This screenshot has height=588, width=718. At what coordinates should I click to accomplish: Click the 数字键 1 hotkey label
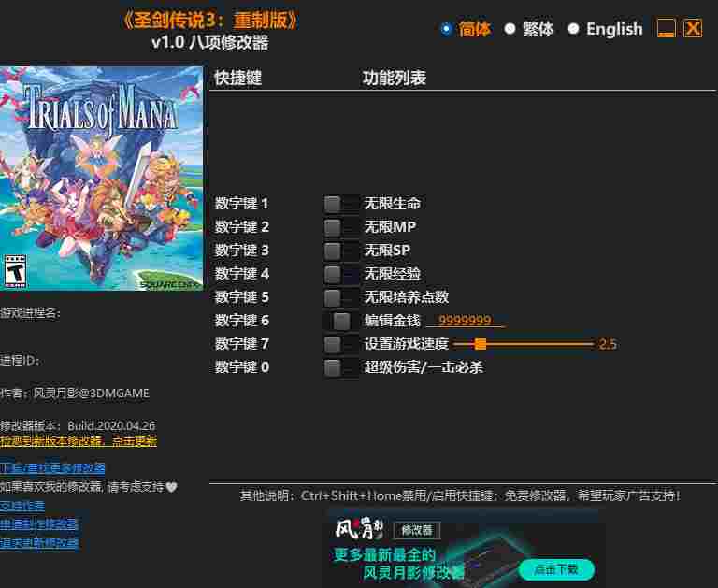241,204
